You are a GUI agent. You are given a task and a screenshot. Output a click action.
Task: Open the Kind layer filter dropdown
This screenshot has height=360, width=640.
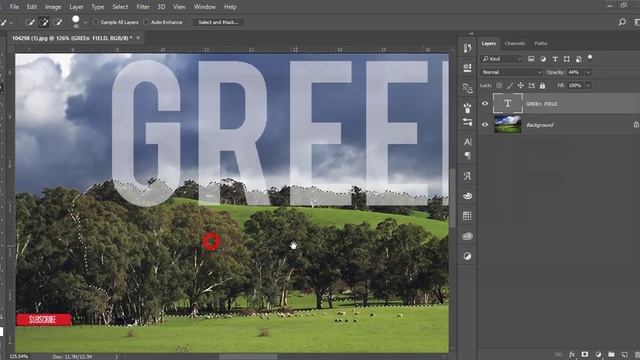click(502, 59)
